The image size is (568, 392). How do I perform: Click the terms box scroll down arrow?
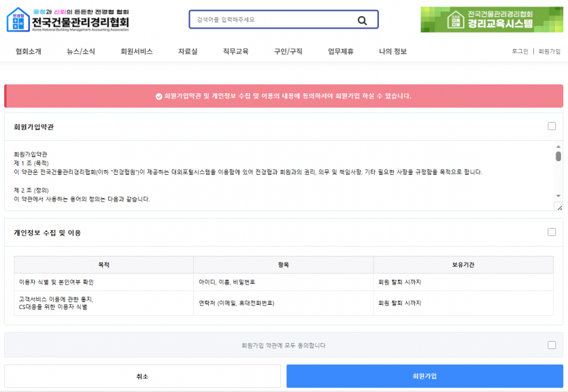(x=558, y=195)
